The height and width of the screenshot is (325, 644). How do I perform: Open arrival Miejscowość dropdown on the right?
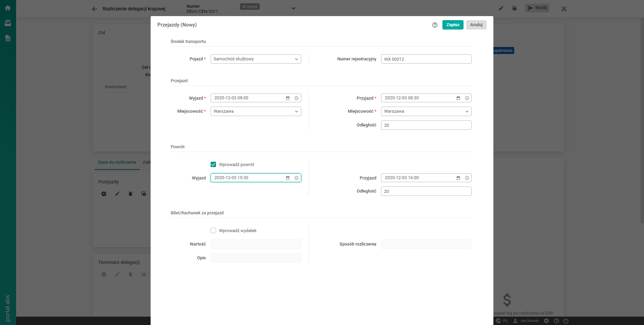point(426,111)
